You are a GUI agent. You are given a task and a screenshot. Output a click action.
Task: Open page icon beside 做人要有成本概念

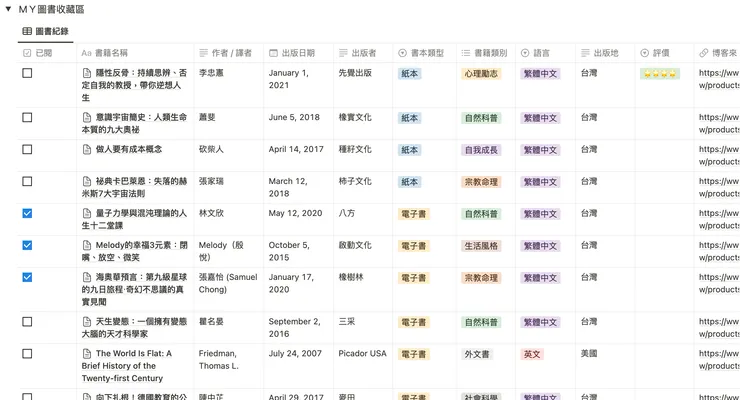point(87,150)
